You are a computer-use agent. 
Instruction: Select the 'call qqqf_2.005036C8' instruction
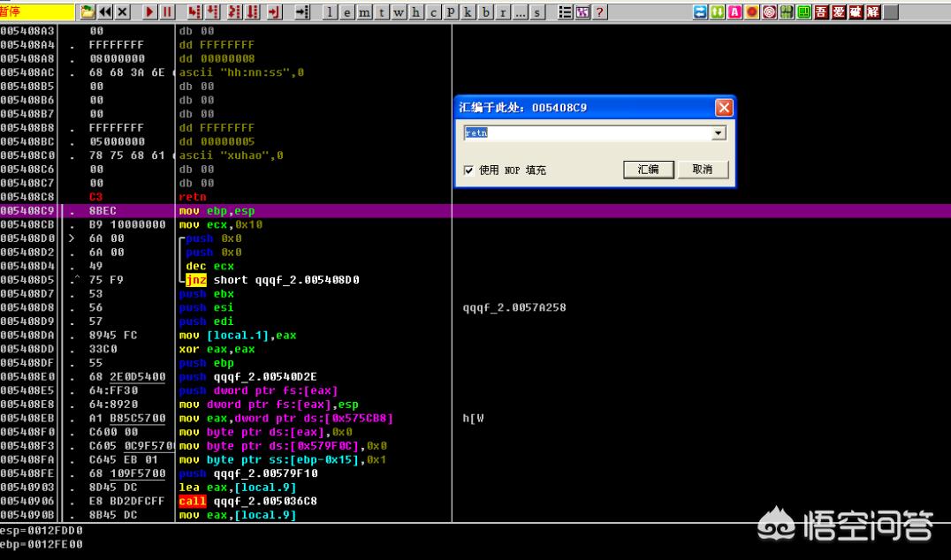click(x=247, y=501)
